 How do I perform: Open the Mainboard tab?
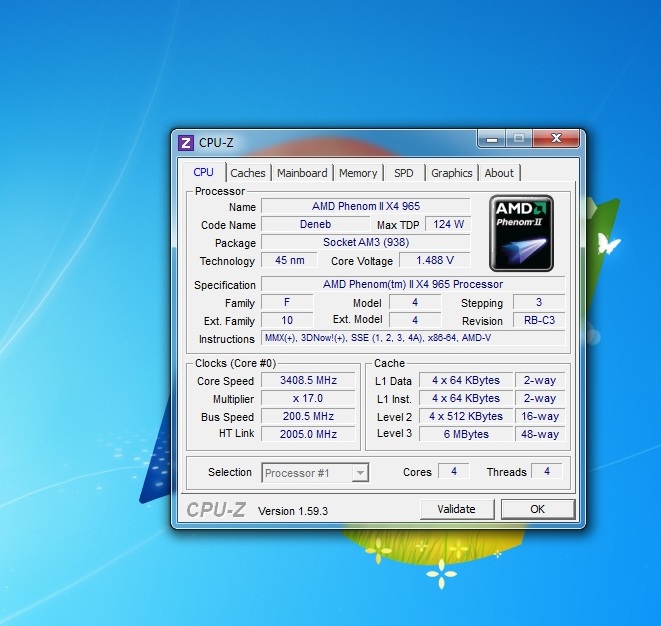[302, 173]
